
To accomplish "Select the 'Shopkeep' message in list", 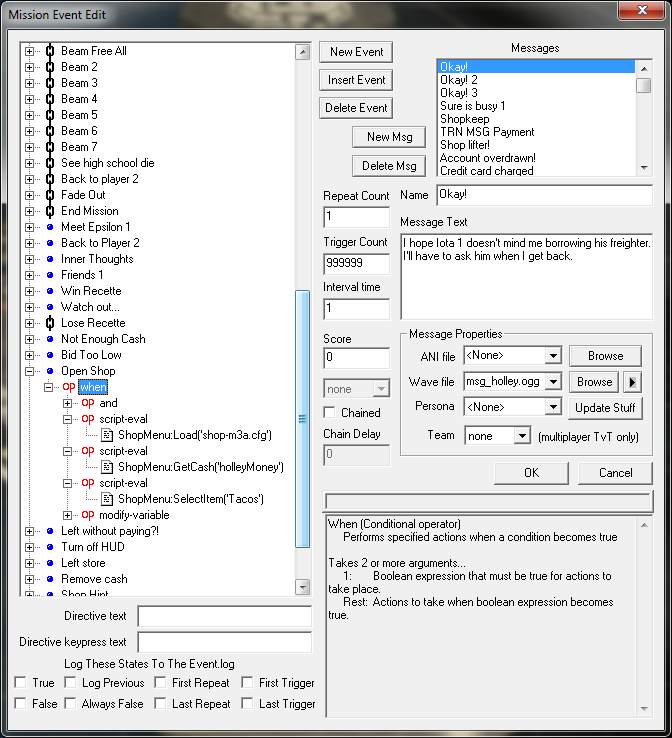I will [x=464, y=119].
